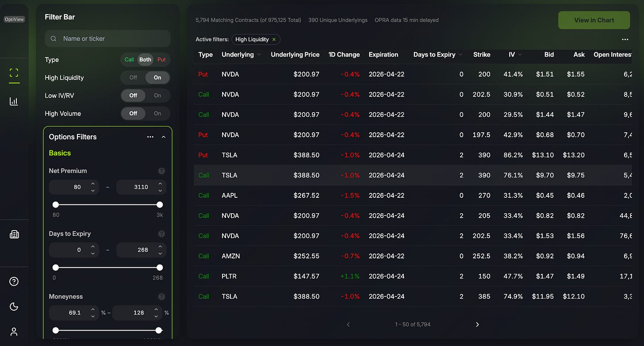
Task: Open PLTR call row
Action: (413, 276)
